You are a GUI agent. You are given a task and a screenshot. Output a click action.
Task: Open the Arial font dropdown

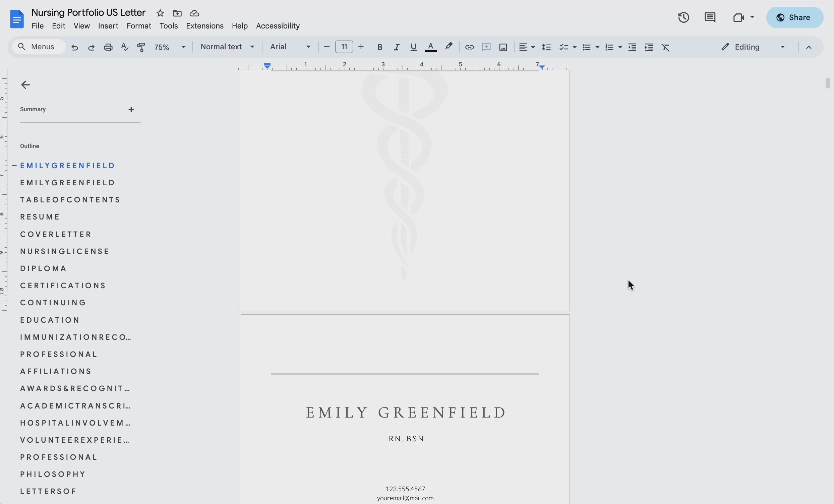[290, 47]
